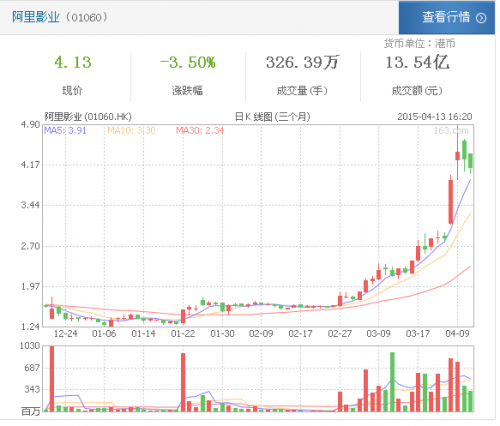Click the red volume bar above 01-22
Image resolution: width=500 pixels, height=426 pixels.
pyautogui.click(x=183, y=382)
